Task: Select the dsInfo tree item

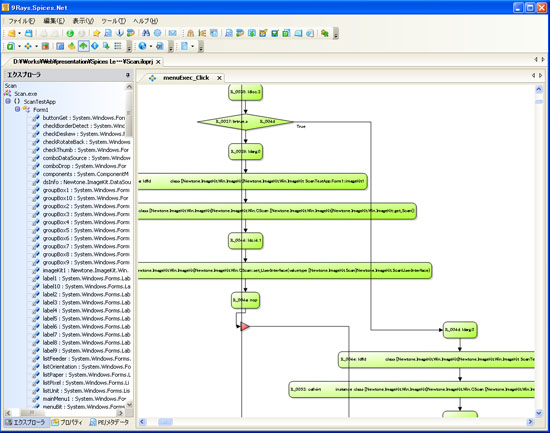Action: (87, 182)
